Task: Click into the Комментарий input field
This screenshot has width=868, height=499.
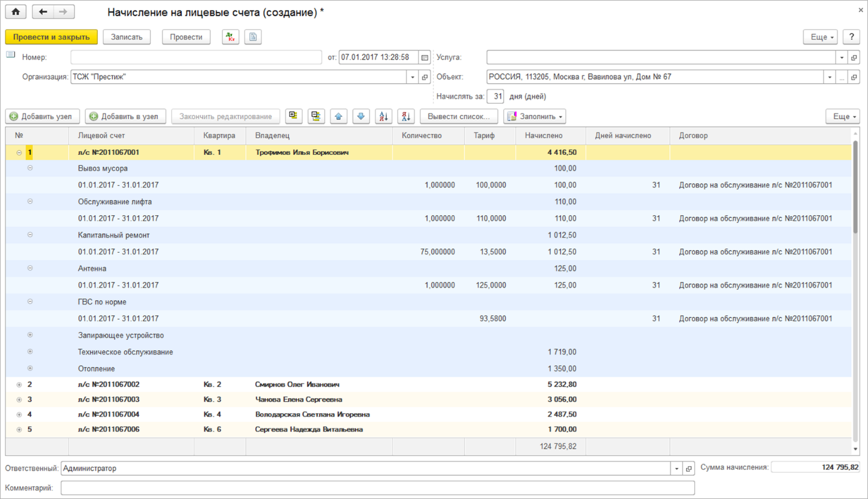Action: (377, 488)
